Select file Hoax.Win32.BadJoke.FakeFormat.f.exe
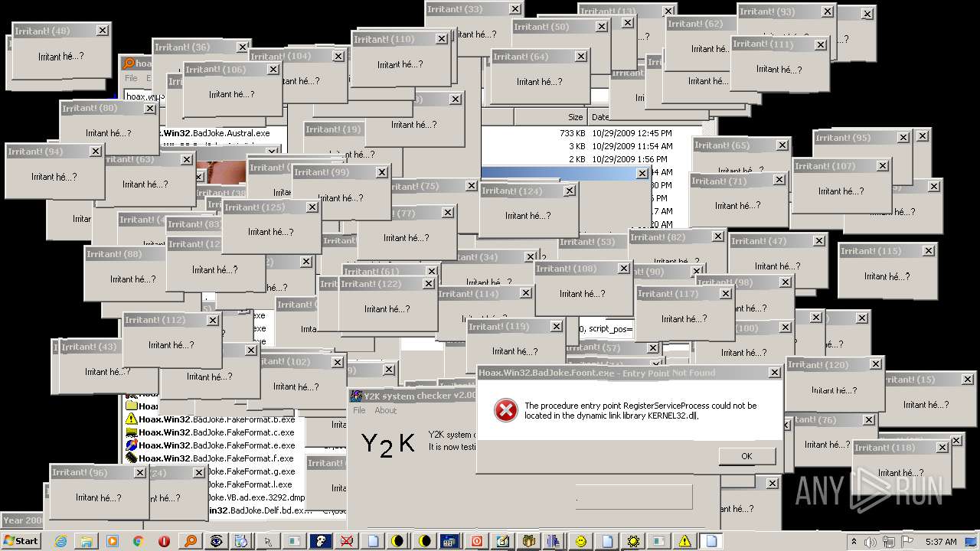Image resolution: width=980 pixels, height=551 pixels. [216, 458]
